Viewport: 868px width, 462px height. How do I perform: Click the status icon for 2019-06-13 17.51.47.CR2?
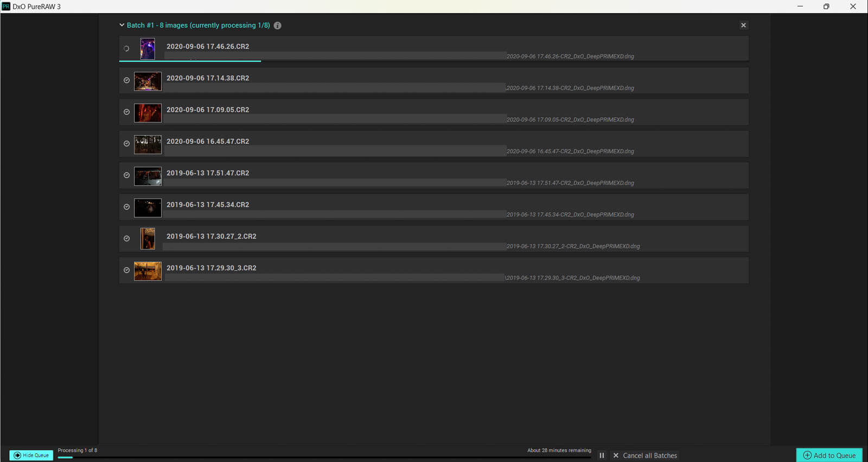[126, 175]
